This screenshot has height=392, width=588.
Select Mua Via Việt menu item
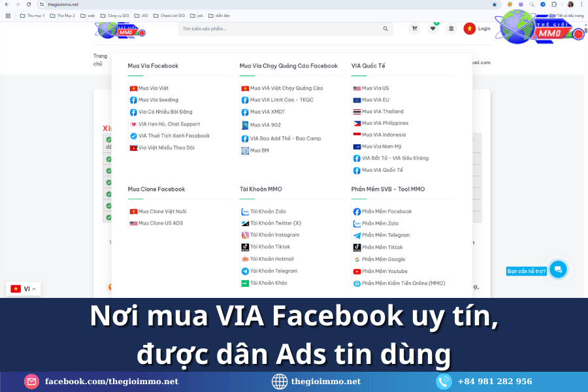[x=153, y=88]
